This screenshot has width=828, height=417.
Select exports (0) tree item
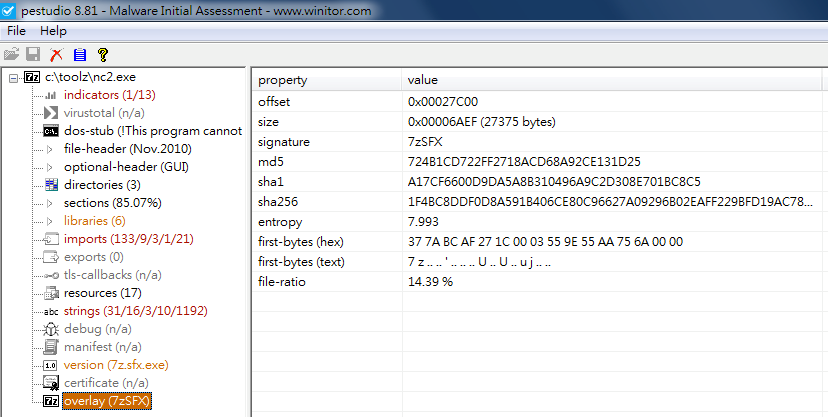(x=93, y=257)
